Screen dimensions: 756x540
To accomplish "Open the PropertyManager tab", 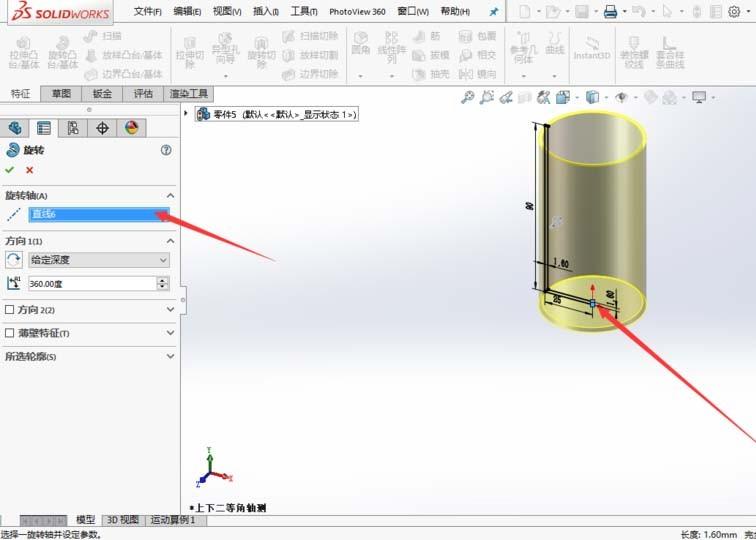I will [43, 128].
